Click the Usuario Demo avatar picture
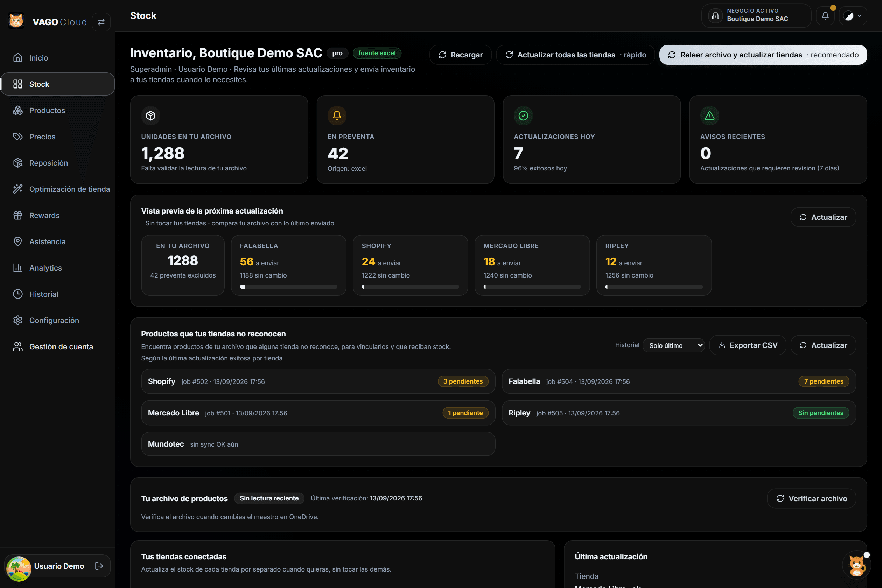Screen dimensions: 882x588 click(19, 568)
